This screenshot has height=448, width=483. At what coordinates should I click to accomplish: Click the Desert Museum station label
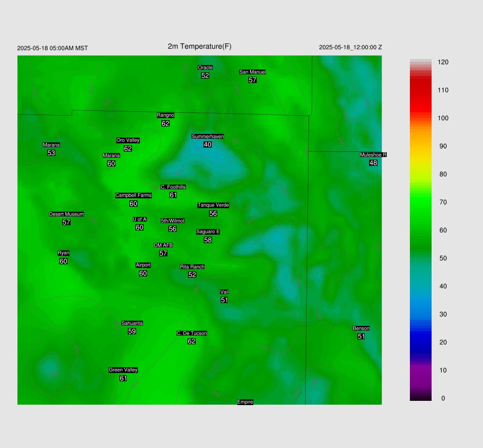click(x=66, y=214)
